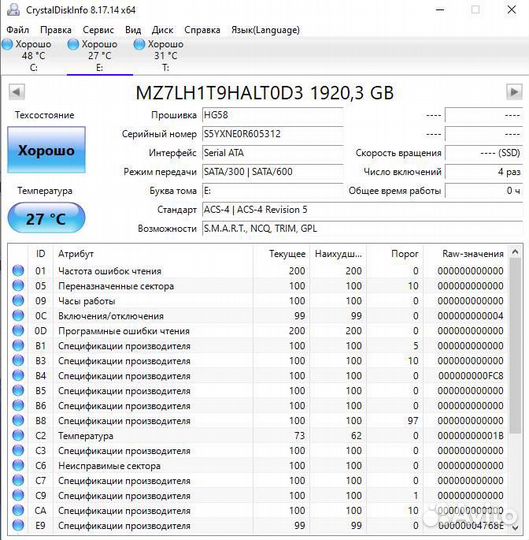The height and width of the screenshot is (540, 529).
Task: Click the status orb of attribute B3
Action: [x=18, y=361]
